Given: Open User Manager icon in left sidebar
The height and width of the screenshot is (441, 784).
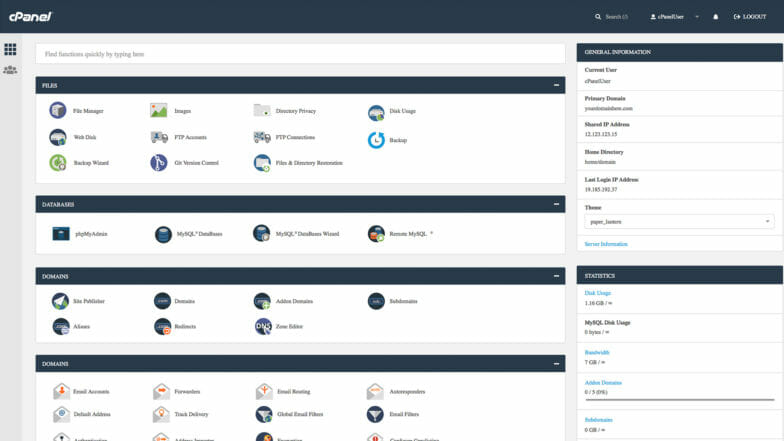Looking at the screenshot, I should pos(10,70).
